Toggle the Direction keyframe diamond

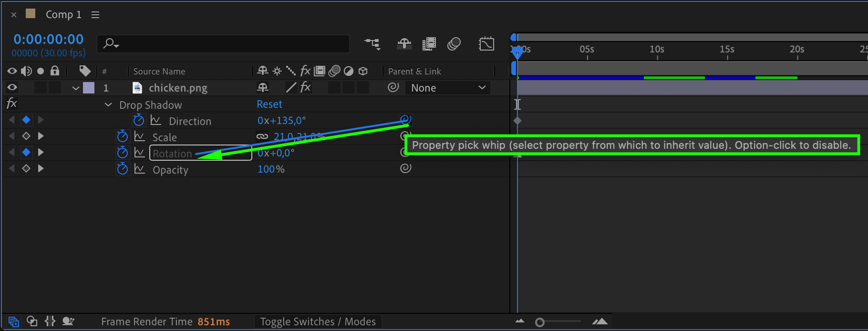[x=26, y=120]
